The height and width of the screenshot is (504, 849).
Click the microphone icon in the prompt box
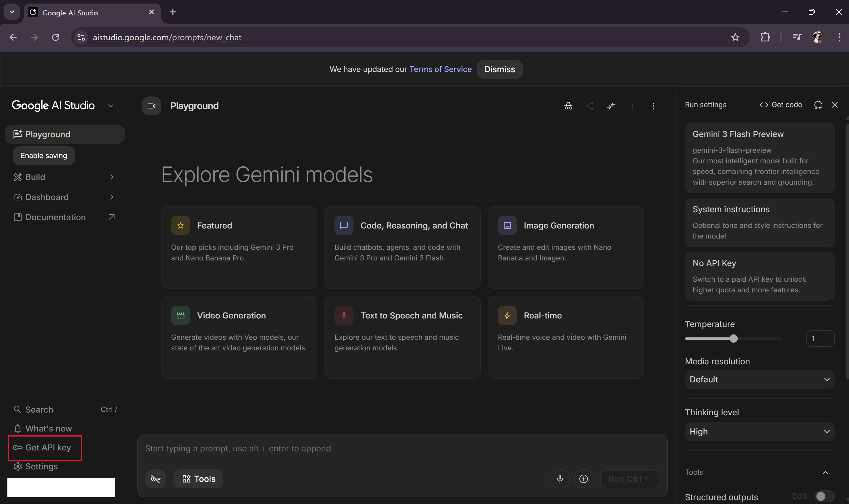[560, 479]
